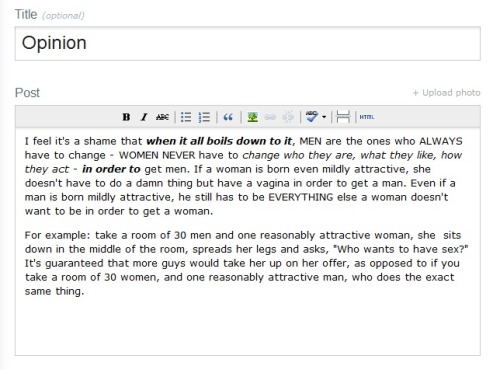Click the word "EVERYTHING" in the post
This screenshot has height=370, width=500.
click(x=301, y=197)
